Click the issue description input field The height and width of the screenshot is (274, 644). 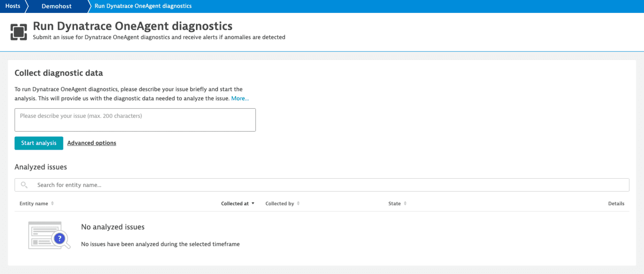point(135,120)
